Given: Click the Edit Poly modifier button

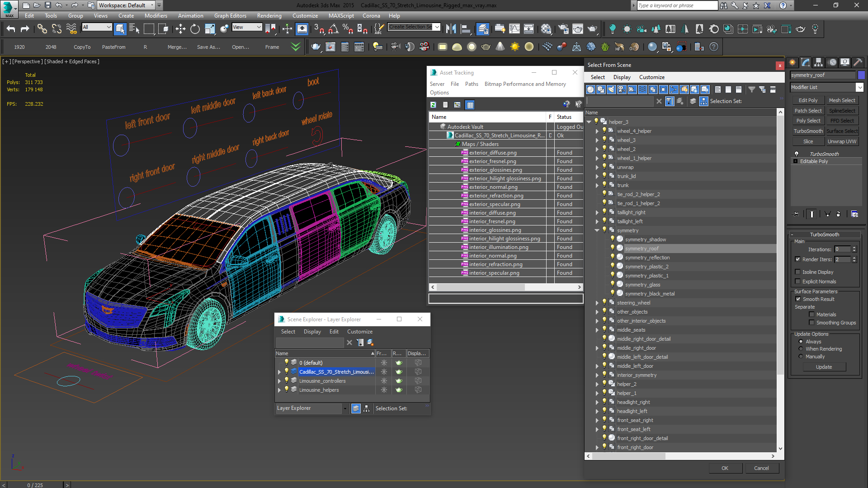Looking at the screenshot, I should tap(808, 100).
